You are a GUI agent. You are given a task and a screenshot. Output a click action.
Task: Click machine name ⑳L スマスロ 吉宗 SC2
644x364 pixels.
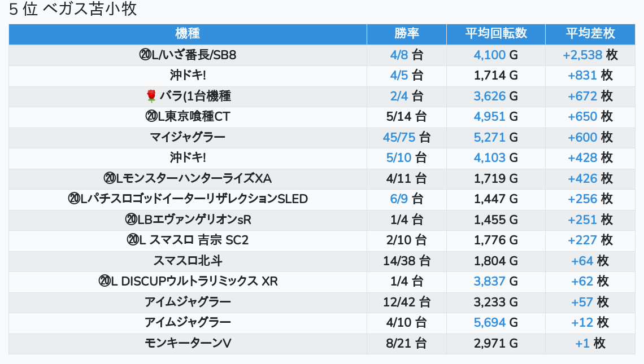188,240
